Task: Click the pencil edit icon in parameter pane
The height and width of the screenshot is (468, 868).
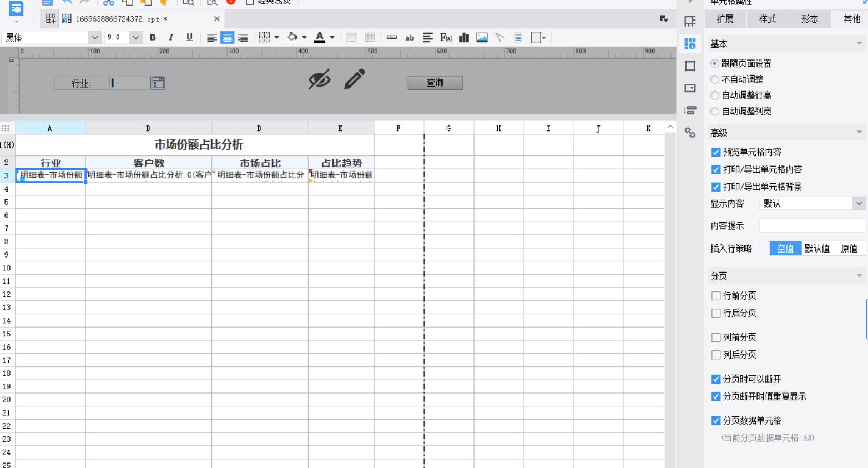Action: [354, 79]
